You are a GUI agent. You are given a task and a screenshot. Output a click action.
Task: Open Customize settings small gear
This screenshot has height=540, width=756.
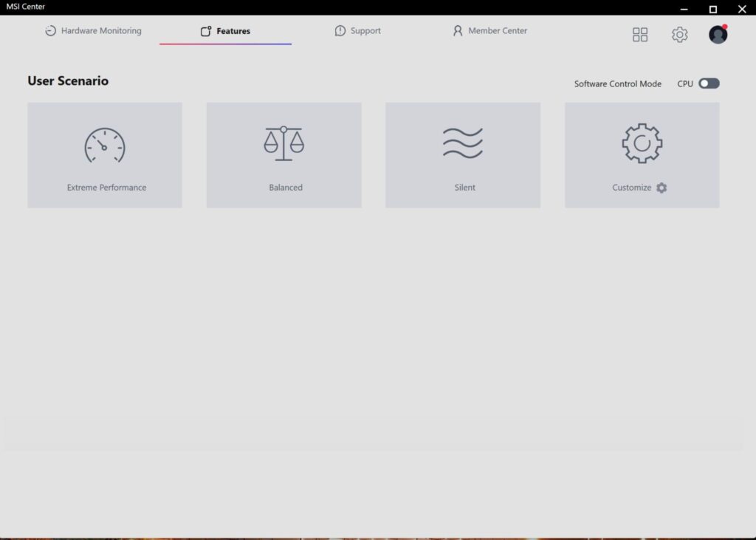[x=661, y=188]
